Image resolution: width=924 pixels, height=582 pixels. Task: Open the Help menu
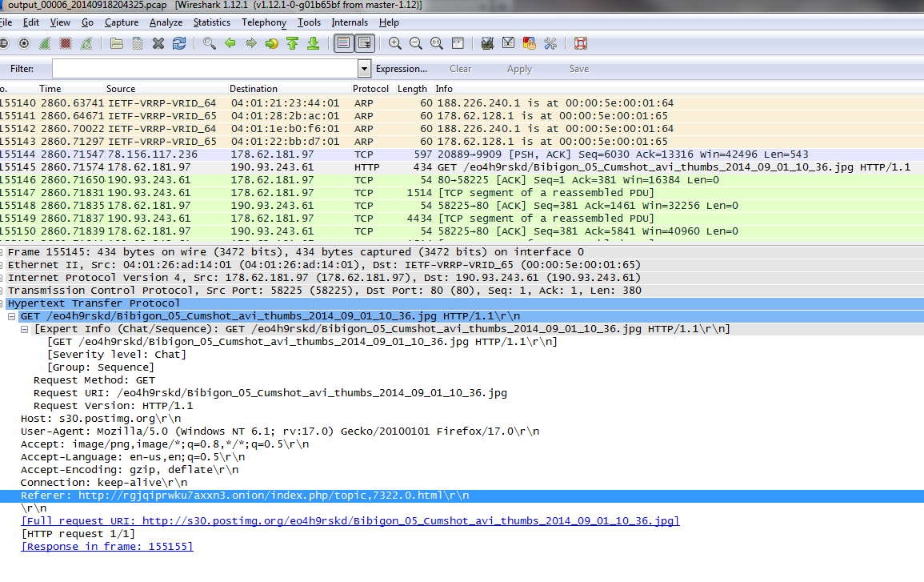coord(388,22)
